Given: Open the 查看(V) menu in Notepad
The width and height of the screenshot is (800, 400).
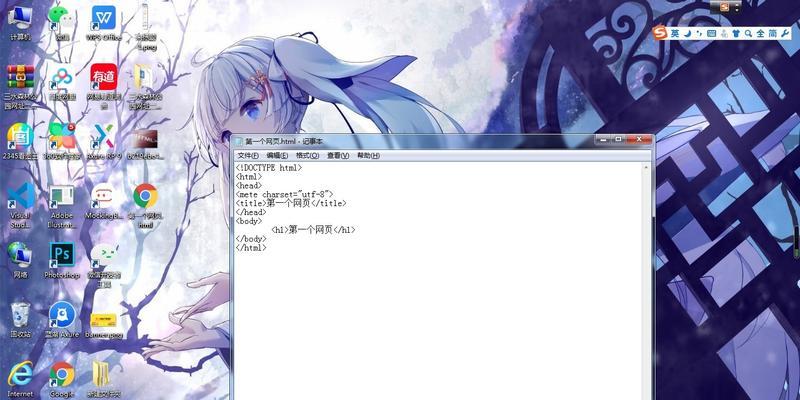Looking at the screenshot, I should click(338, 156).
